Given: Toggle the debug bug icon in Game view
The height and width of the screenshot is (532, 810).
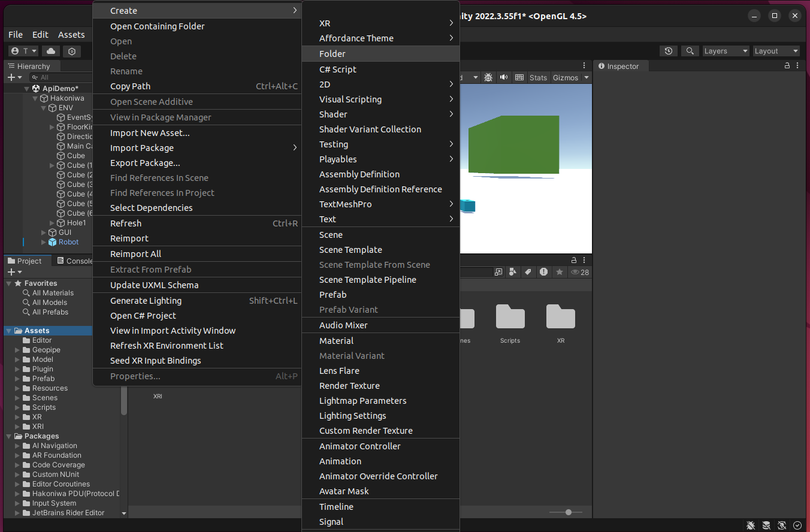Looking at the screenshot, I should point(488,77).
